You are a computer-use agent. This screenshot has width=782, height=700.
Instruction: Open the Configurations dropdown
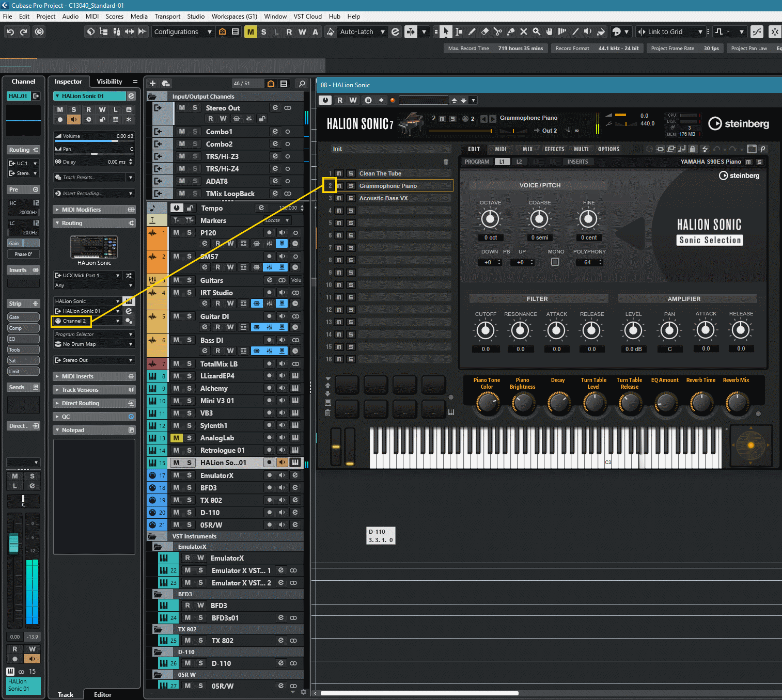click(x=183, y=32)
